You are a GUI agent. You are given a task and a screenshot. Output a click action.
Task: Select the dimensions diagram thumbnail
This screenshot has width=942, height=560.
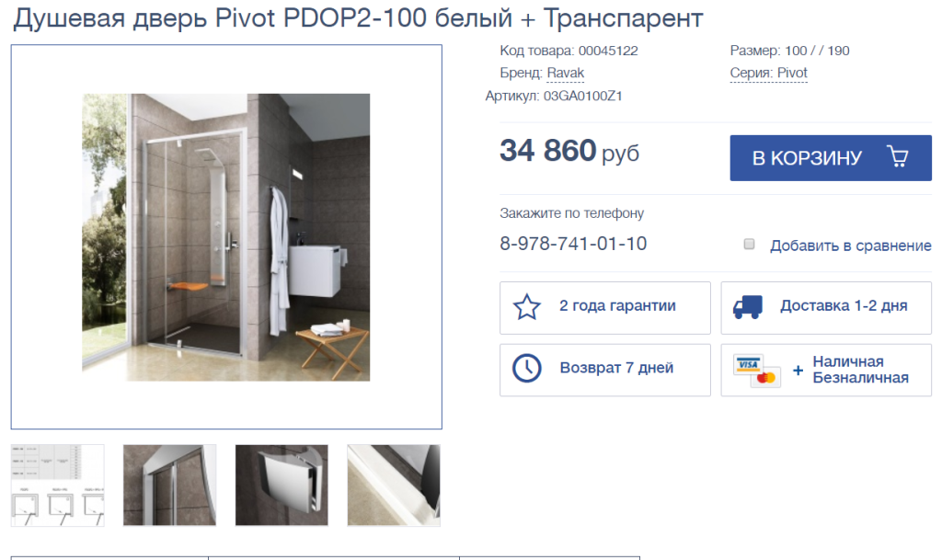pos(58,486)
